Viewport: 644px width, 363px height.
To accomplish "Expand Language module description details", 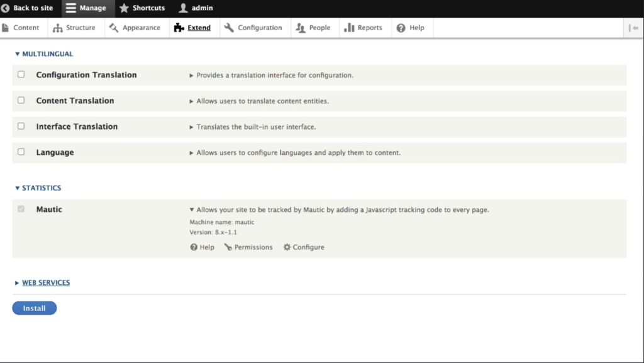I will pyautogui.click(x=191, y=153).
